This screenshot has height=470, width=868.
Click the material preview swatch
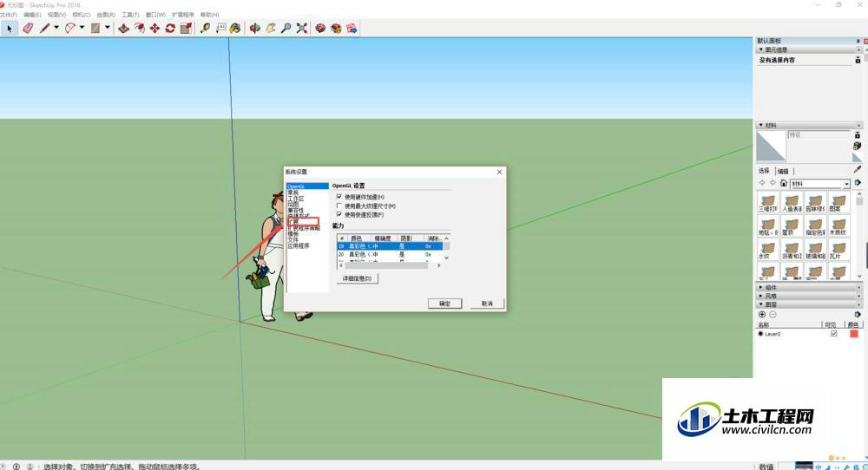coord(771,146)
